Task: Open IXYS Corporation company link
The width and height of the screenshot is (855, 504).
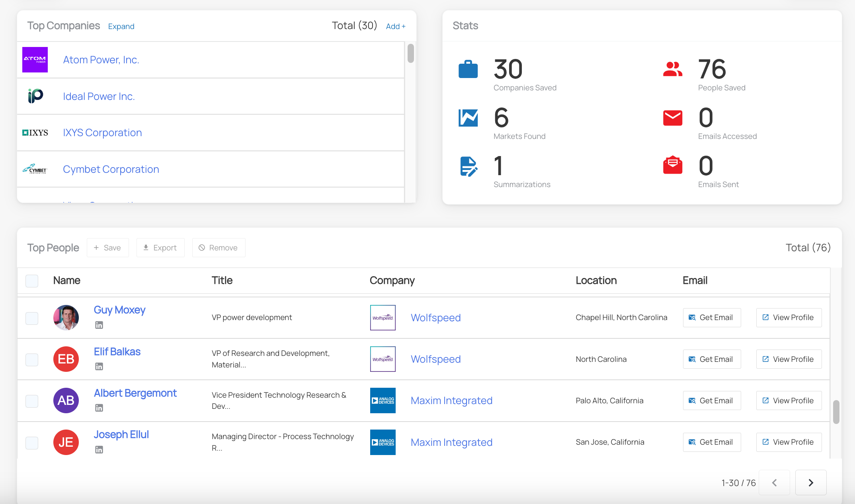Action: (x=102, y=133)
